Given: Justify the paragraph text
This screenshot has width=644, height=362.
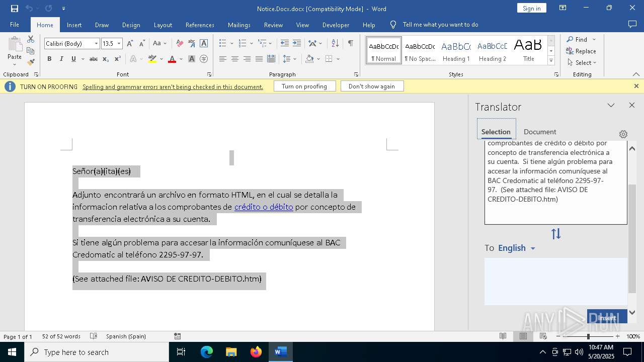Looking at the screenshot, I should pos(259,59).
